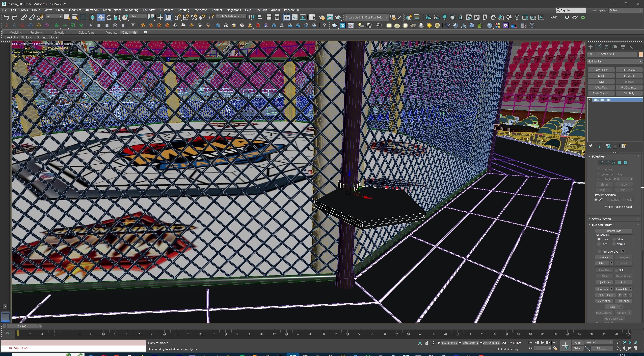Screen dimensions: 644x356
Task: Select Edge sub-object level icon
Action: click(x=607, y=163)
